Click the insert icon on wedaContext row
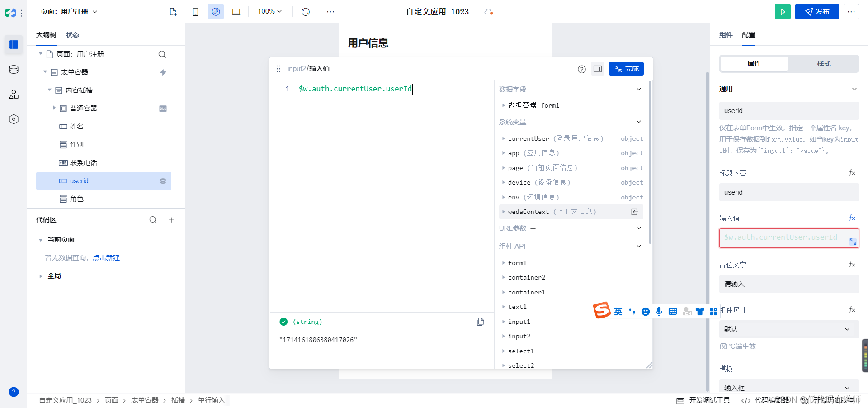 pos(635,212)
